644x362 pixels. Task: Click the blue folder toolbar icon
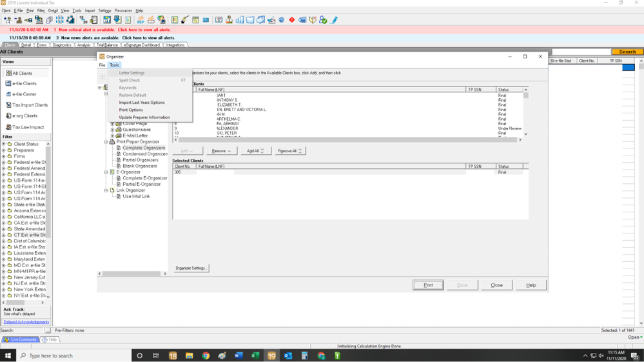250,20
